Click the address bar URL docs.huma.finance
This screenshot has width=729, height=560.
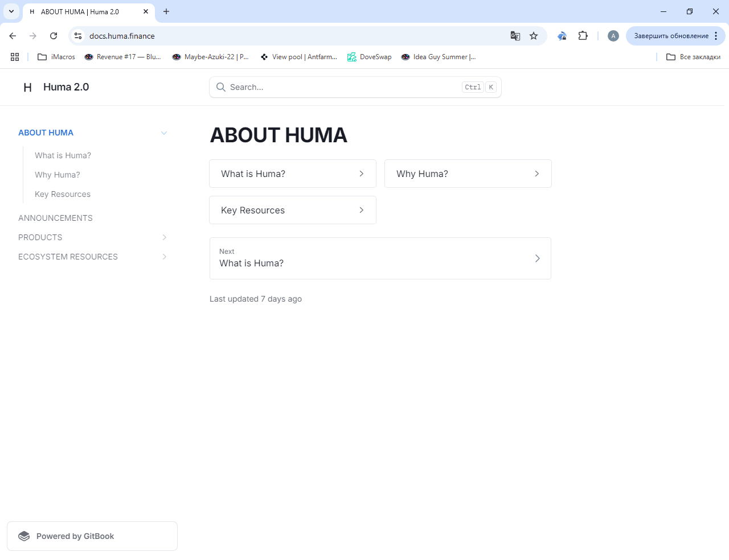click(122, 36)
